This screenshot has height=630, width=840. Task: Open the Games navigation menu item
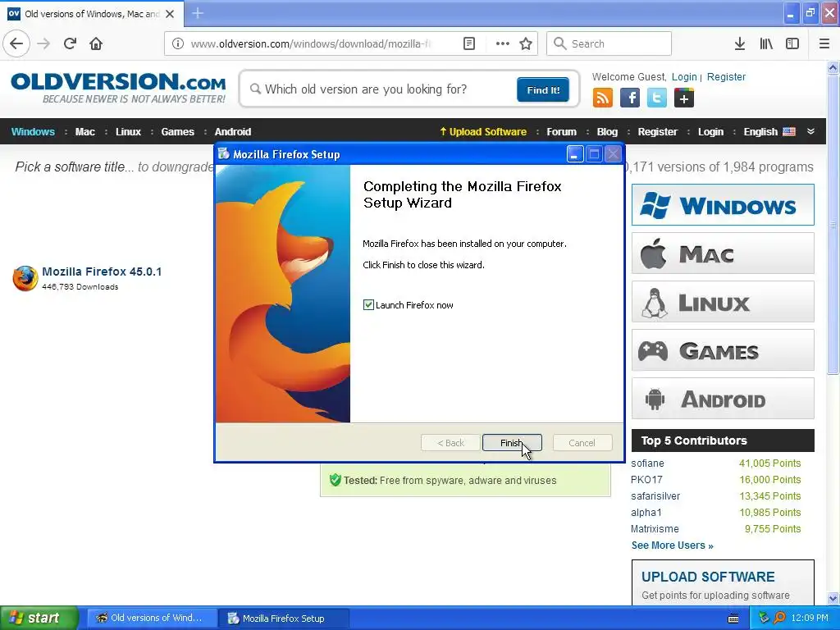point(177,132)
